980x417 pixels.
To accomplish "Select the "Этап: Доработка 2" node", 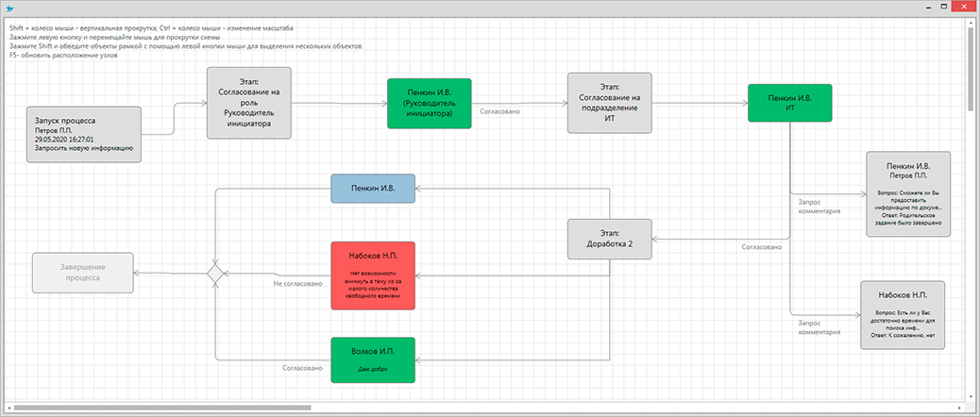I will point(609,240).
